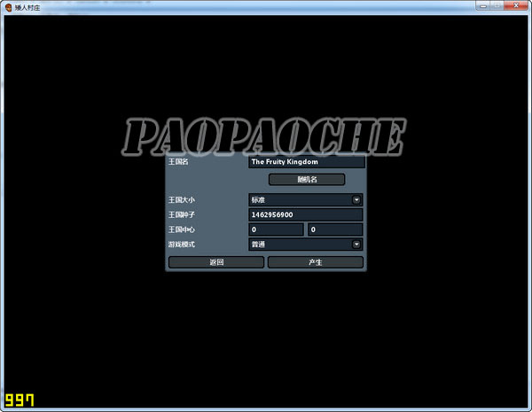Click the kingdom name field "The Fruity Kingdom"
The height and width of the screenshot is (412, 532).
[x=307, y=162]
